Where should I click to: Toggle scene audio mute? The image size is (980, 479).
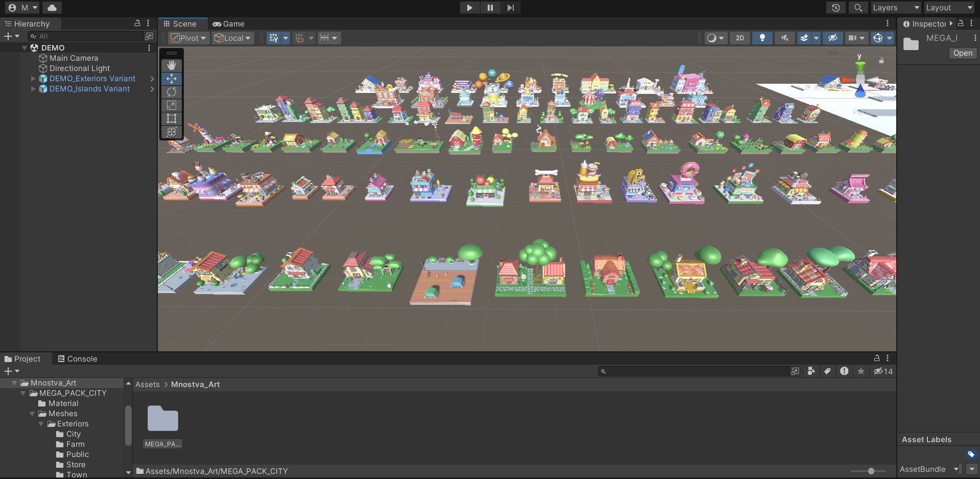click(x=785, y=38)
